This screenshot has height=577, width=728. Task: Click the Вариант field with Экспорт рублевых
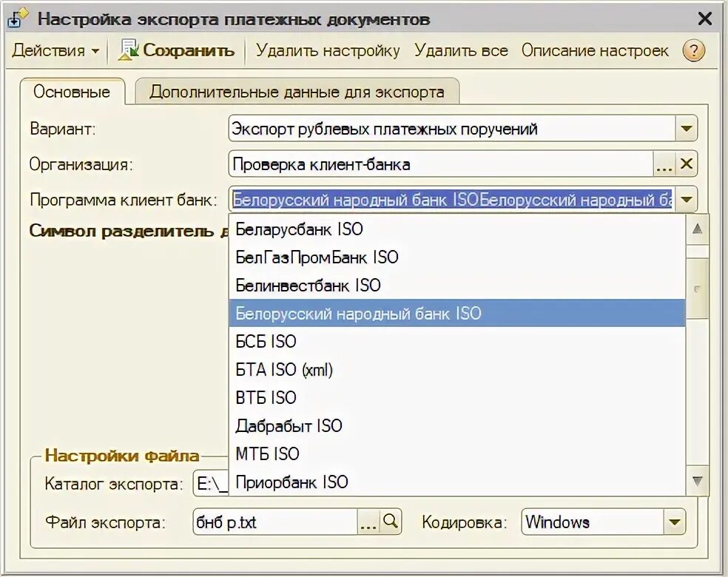pyautogui.click(x=452, y=128)
